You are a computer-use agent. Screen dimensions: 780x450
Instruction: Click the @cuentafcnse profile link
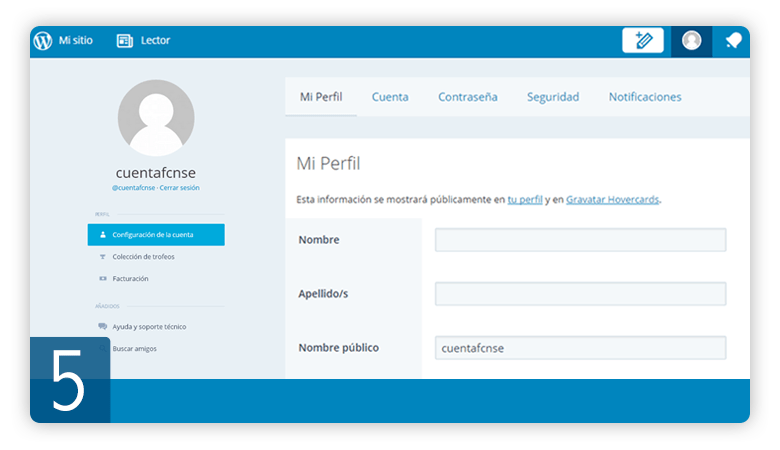(x=133, y=188)
